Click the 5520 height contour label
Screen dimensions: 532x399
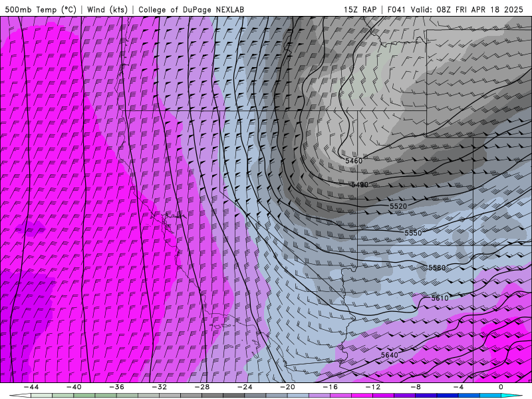[398, 206]
